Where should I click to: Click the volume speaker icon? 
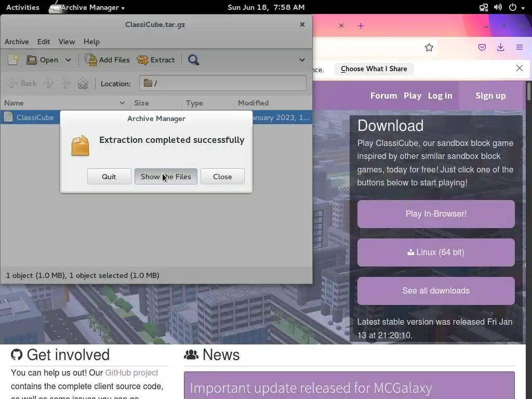(498, 7)
